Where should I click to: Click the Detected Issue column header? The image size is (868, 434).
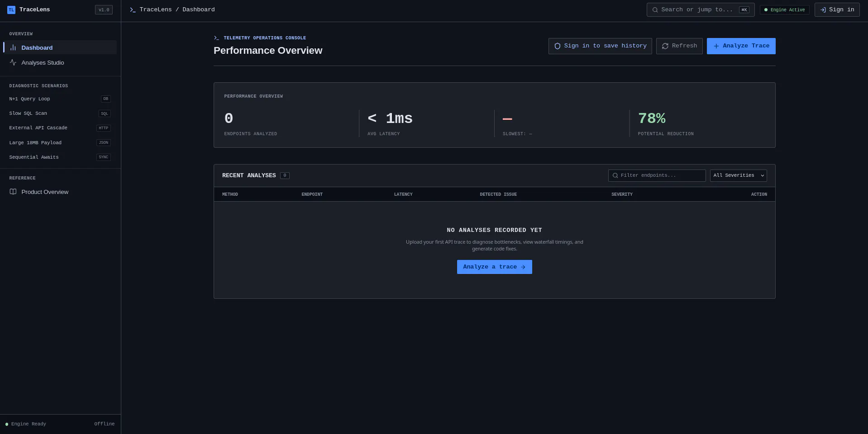(498, 194)
